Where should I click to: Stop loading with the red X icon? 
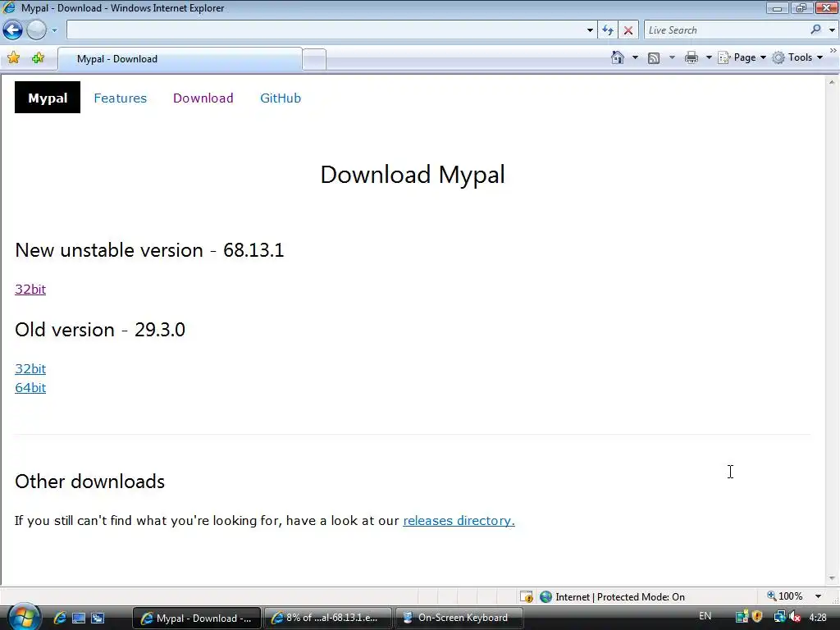628,30
